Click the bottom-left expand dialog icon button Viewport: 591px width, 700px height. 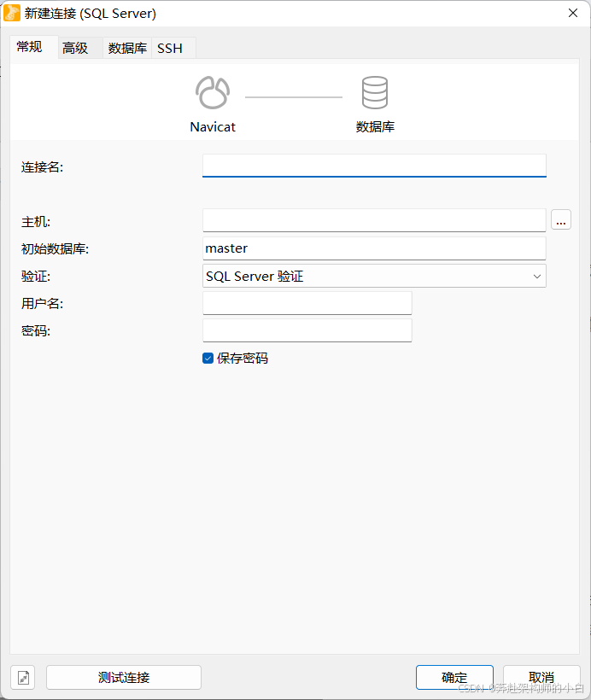pos(23,677)
